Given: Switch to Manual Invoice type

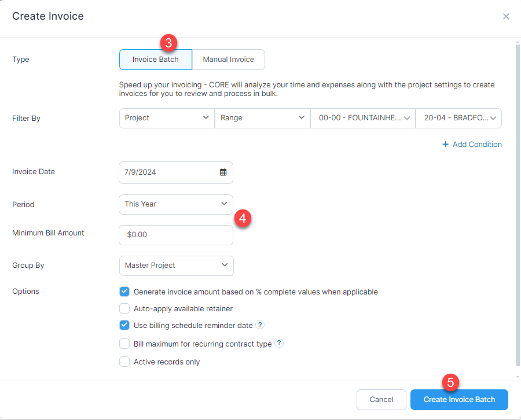Looking at the screenshot, I should (x=228, y=60).
